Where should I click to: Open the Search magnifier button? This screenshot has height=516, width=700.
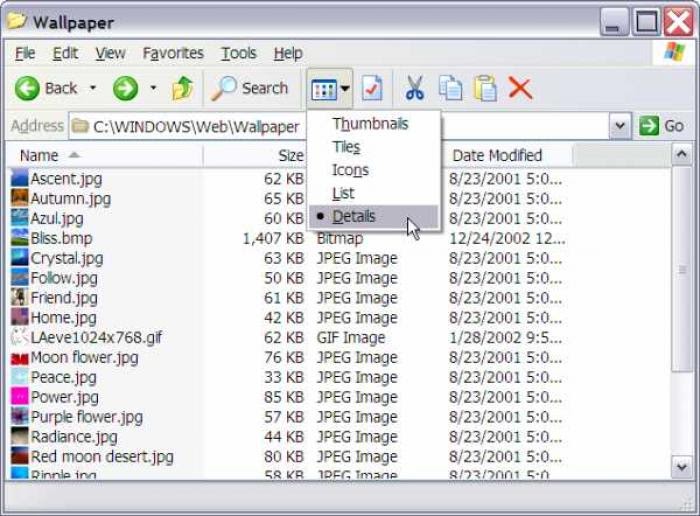(x=250, y=88)
